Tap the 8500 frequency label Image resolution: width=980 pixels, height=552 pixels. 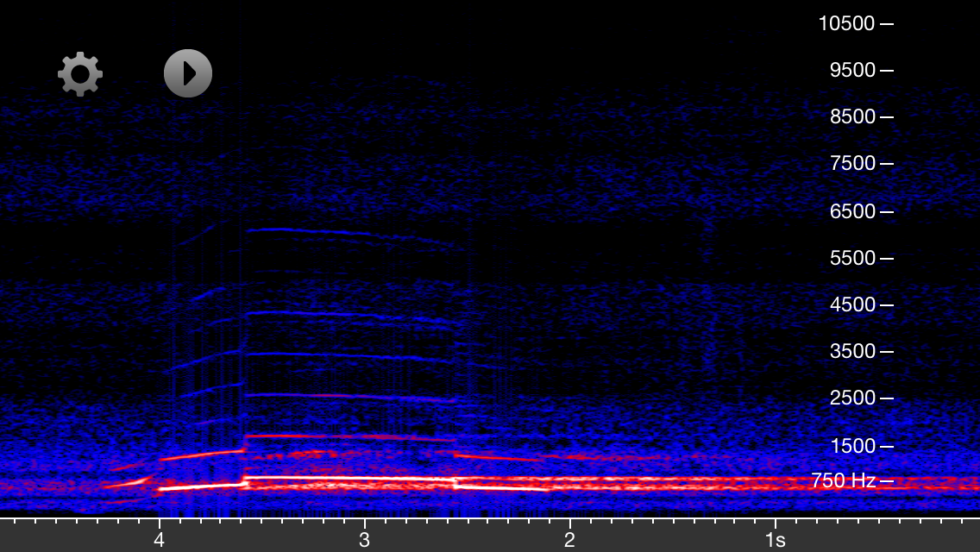click(x=851, y=116)
